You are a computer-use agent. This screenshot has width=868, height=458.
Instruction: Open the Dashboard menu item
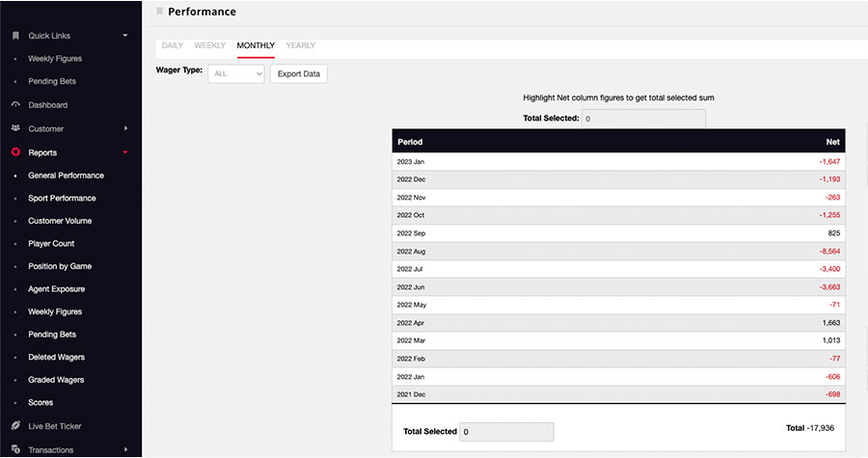click(47, 105)
